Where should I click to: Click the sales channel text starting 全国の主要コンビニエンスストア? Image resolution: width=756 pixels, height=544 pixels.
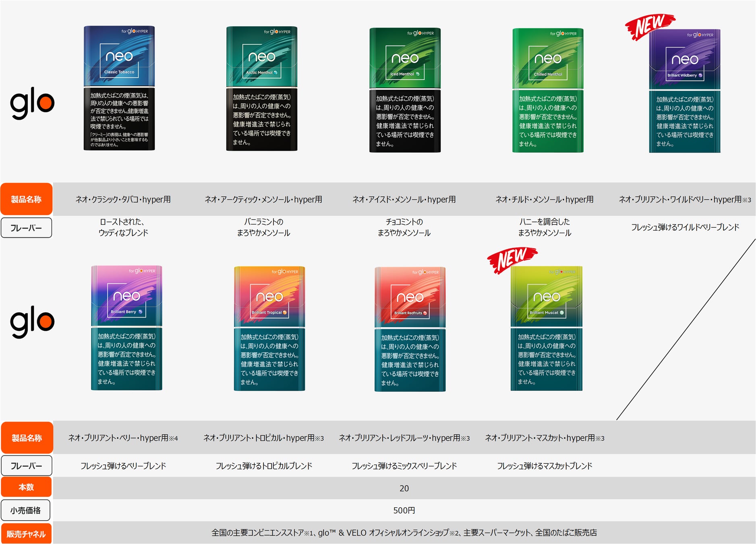[x=404, y=533]
